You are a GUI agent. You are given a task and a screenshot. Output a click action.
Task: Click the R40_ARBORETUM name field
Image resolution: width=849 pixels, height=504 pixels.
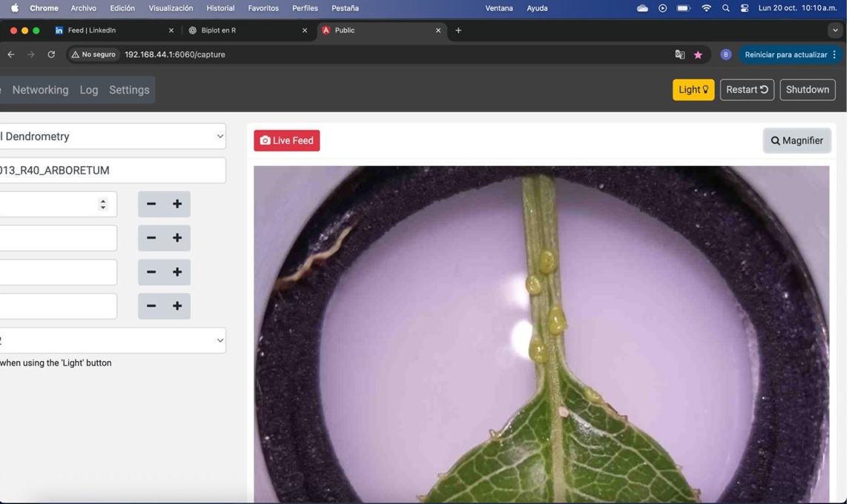click(x=111, y=170)
